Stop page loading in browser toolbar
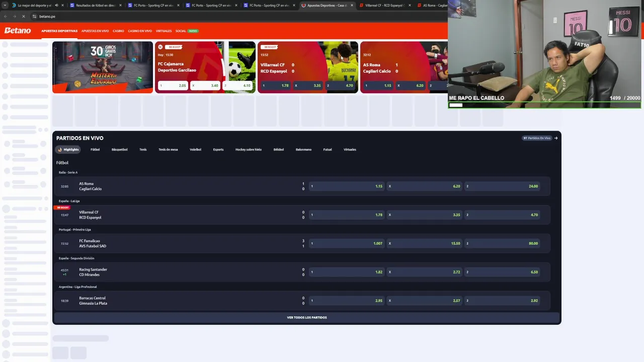The height and width of the screenshot is (362, 644). point(23,17)
